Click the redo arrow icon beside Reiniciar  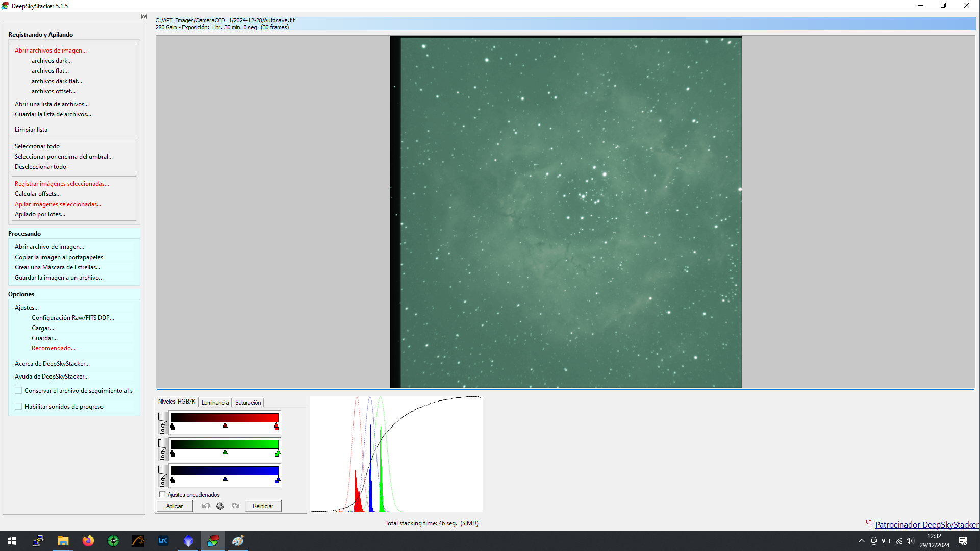(x=235, y=506)
